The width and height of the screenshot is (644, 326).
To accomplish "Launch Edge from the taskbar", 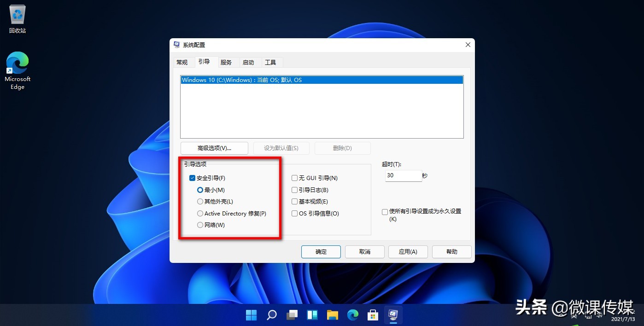I will click(x=353, y=315).
